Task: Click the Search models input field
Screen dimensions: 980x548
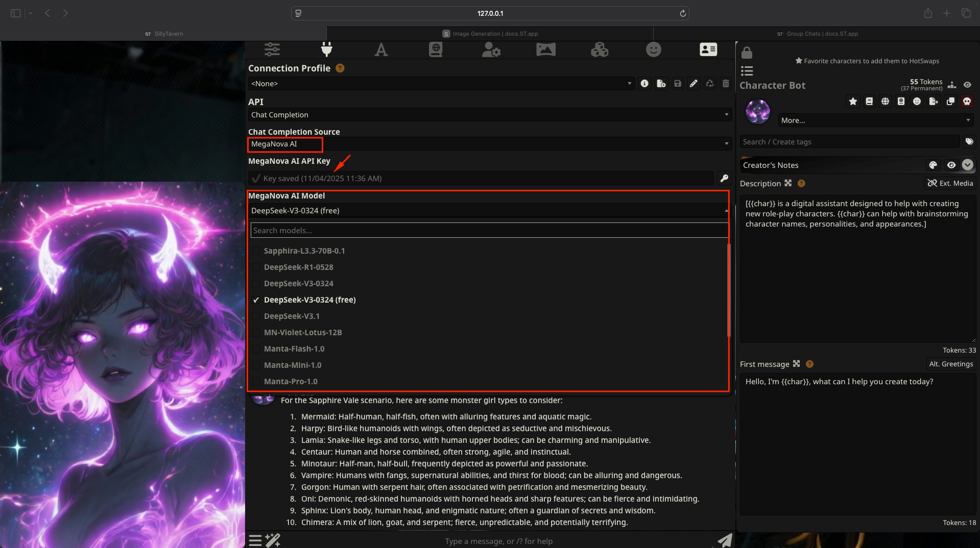Action: click(489, 231)
